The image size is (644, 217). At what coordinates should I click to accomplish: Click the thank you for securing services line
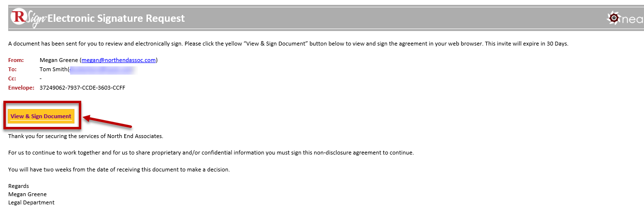(86, 136)
